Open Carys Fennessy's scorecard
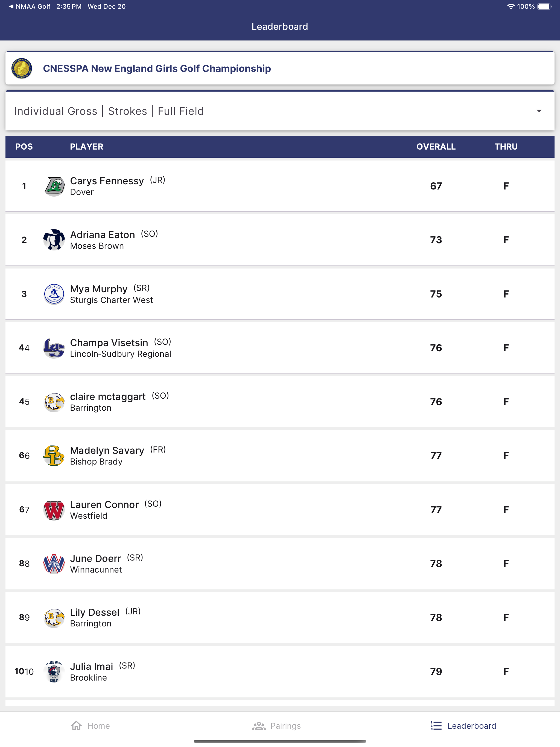Screen dimensions: 560x747 pyautogui.click(x=280, y=186)
